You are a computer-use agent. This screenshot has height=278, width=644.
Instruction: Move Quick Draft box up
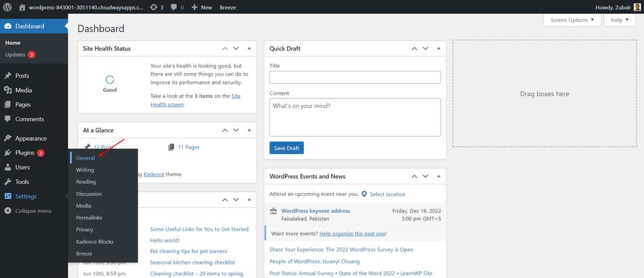point(414,48)
